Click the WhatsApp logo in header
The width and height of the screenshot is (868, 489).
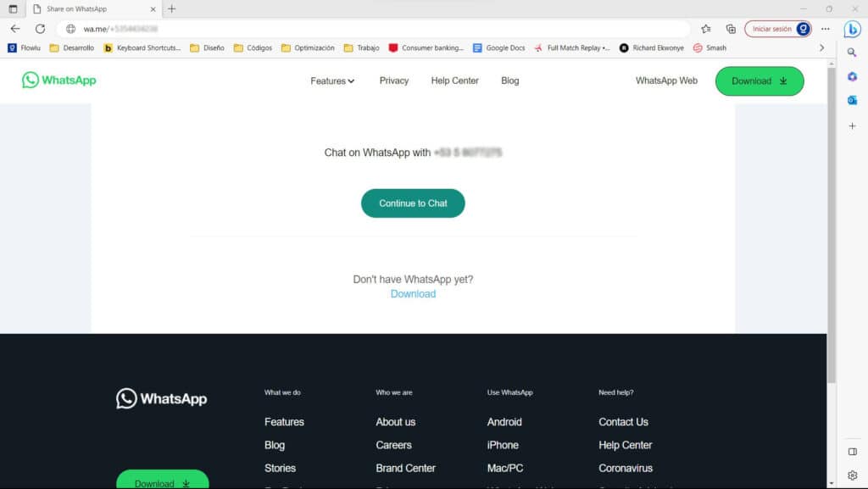(58, 81)
